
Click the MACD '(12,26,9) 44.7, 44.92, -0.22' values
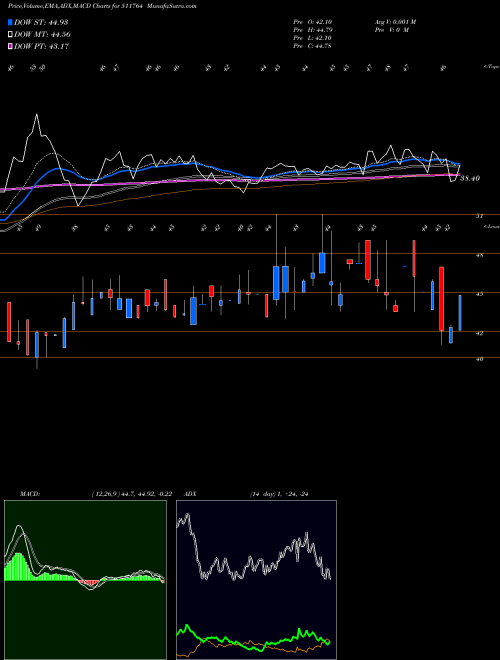(132, 494)
